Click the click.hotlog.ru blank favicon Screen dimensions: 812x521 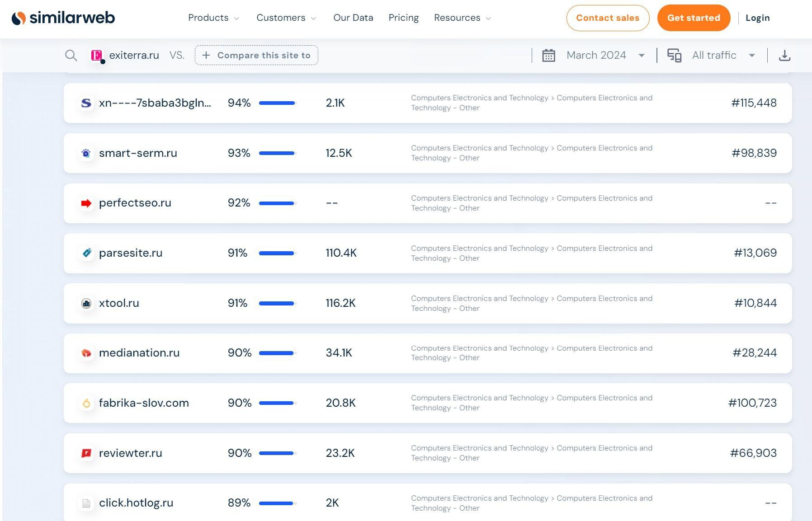pos(86,503)
